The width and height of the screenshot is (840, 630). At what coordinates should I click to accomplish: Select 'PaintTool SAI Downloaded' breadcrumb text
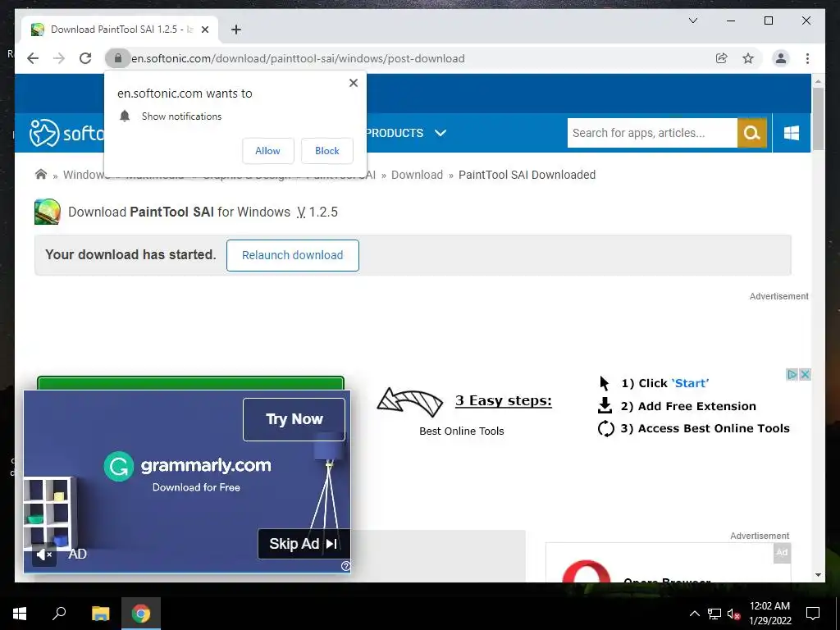[x=527, y=175]
